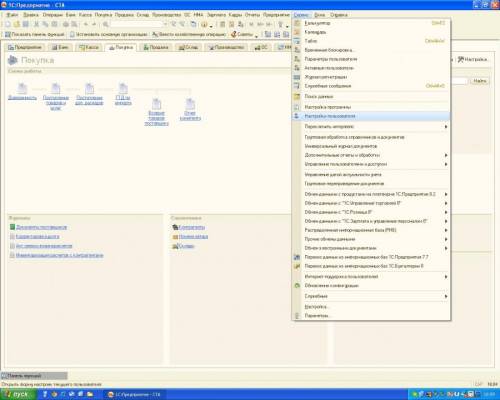Click the Настройка button at top right

point(473,59)
